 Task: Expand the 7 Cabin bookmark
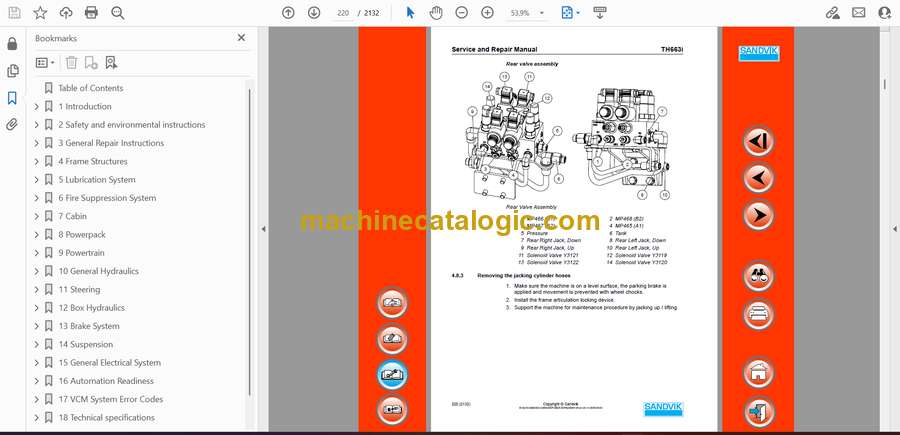click(x=37, y=216)
